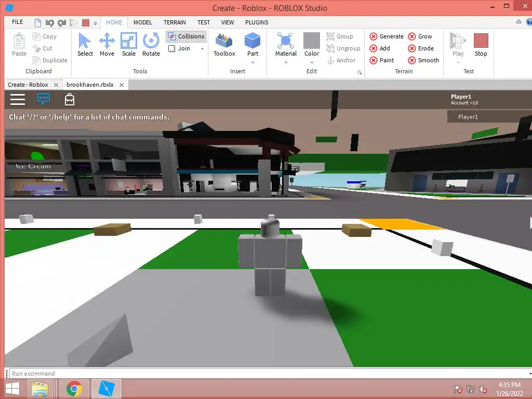Click the Material icon

(286, 41)
